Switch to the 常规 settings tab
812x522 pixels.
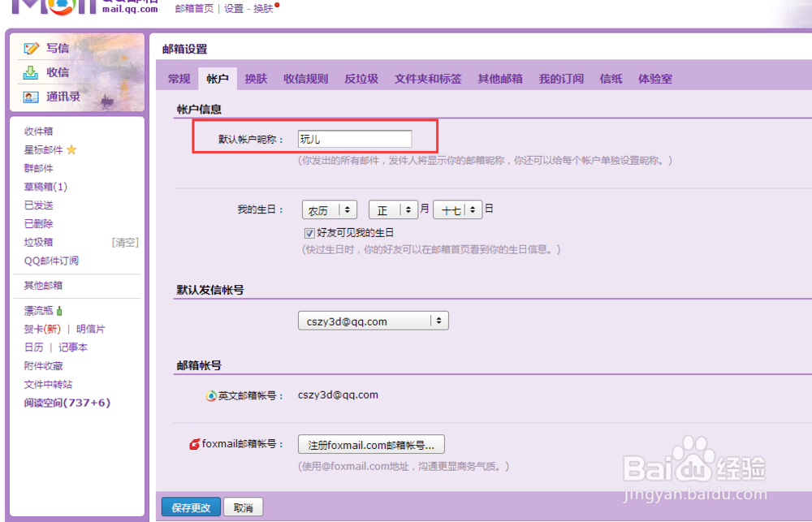pos(178,78)
